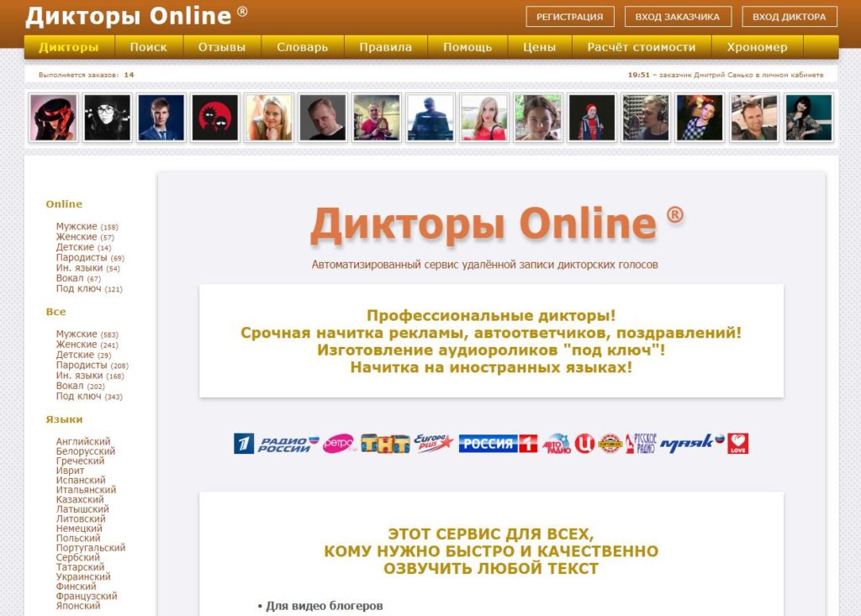Open avatar of woman in red hat
Screen dimensions: 861x616
coord(53,118)
